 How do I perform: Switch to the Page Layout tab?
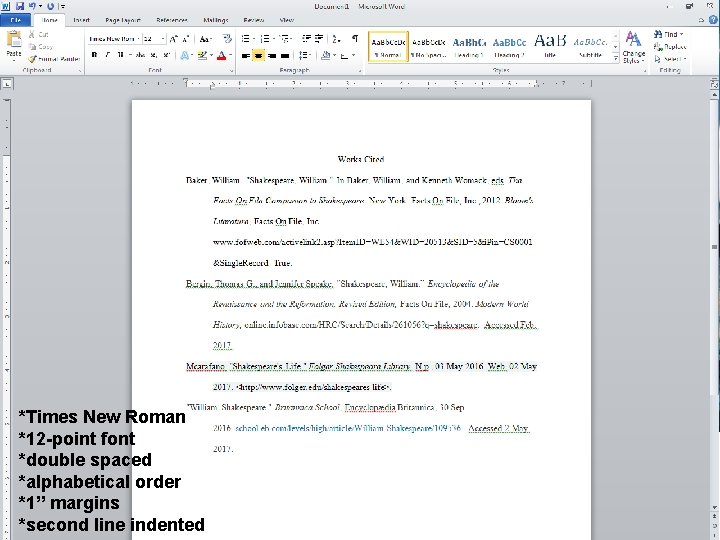(123, 20)
